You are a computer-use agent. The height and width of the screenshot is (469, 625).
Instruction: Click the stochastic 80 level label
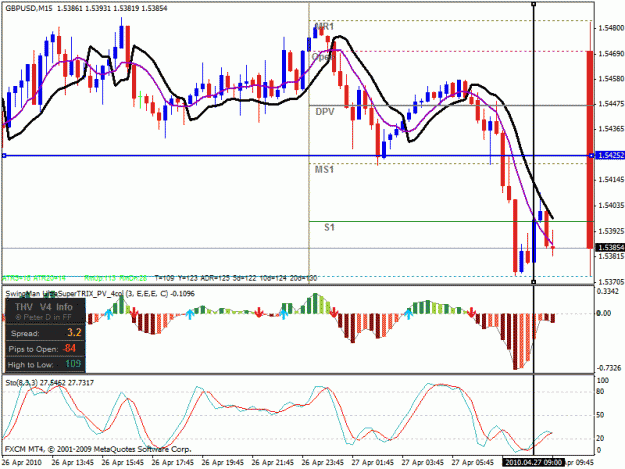coord(600,391)
